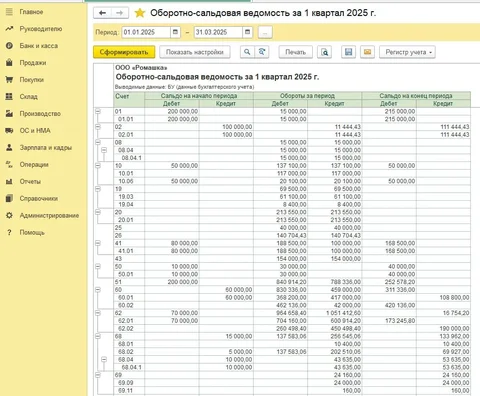The image size is (480, 396).
Task: Click the Печать button
Action: (295, 52)
